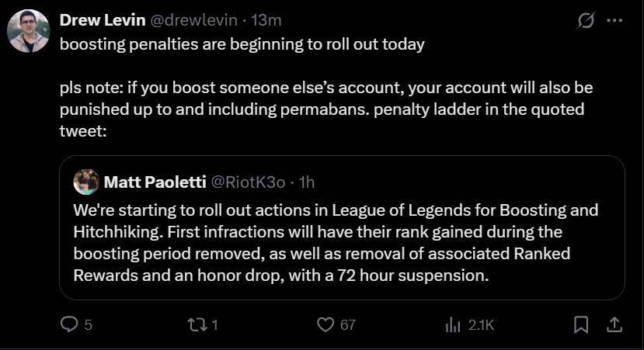Bookmark this tweet

[x=581, y=325]
